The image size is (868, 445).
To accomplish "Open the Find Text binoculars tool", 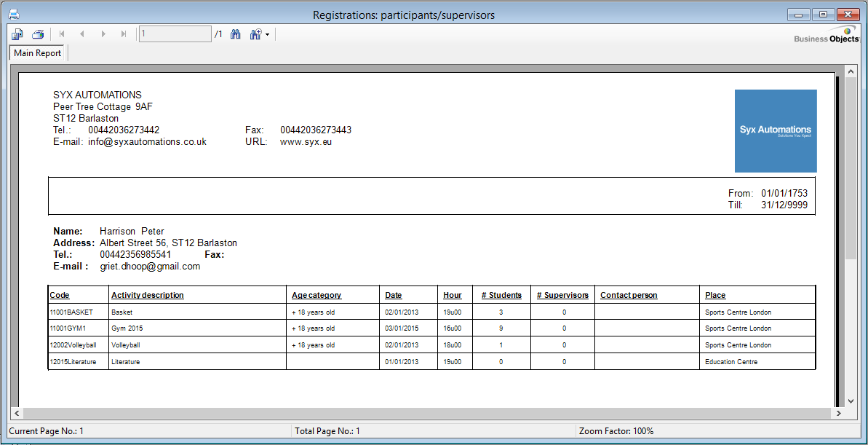I will coord(235,34).
